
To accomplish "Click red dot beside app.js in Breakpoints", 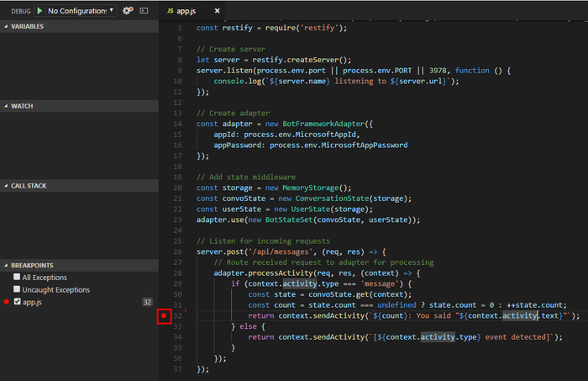I will 7,301.
